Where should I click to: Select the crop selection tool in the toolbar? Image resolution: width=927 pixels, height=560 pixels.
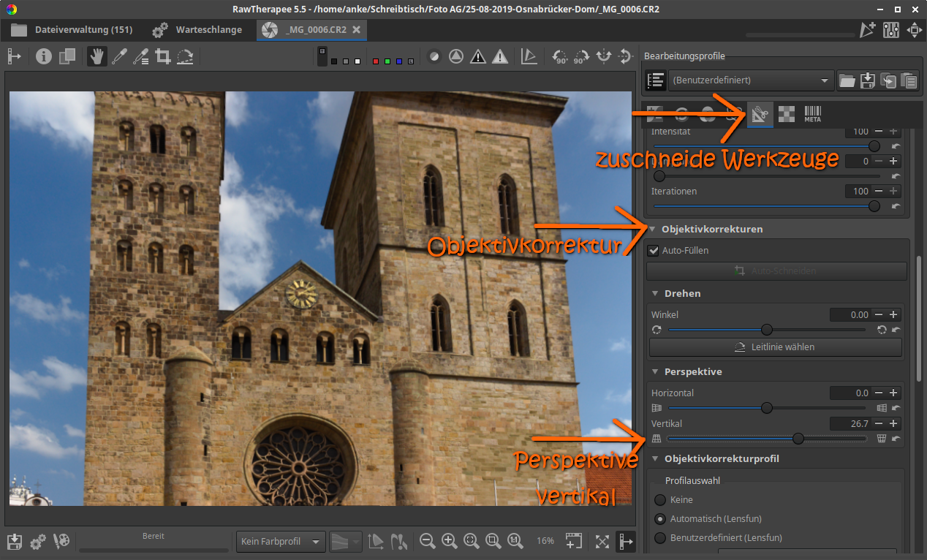[x=162, y=56]
